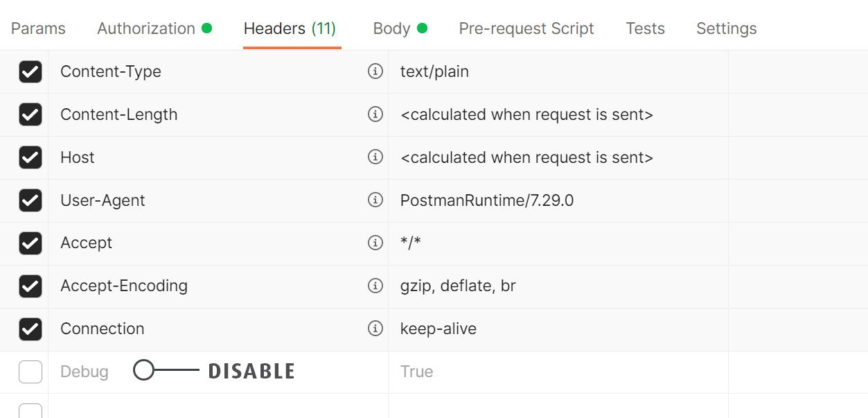868x418 pixels.
Task: Open the request Settings tab
Action: click(726, 28)
